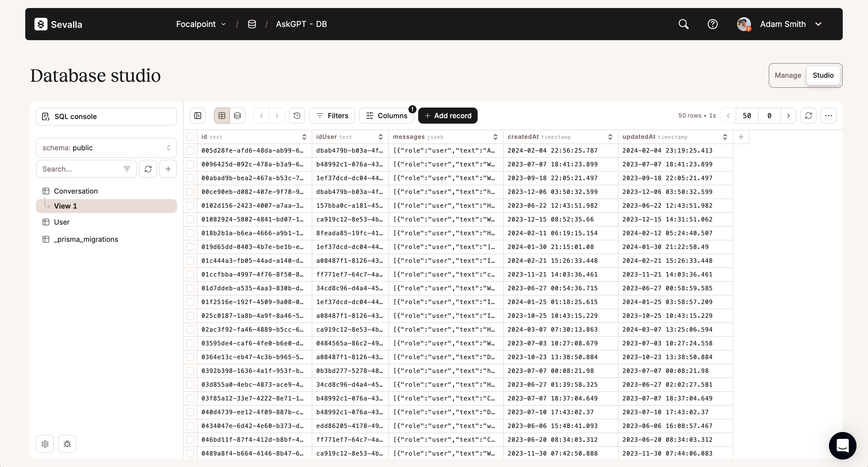Viewport: 868px width, 467px height.
Task: Refresh table data with reload icon
Action: [808, 116]
